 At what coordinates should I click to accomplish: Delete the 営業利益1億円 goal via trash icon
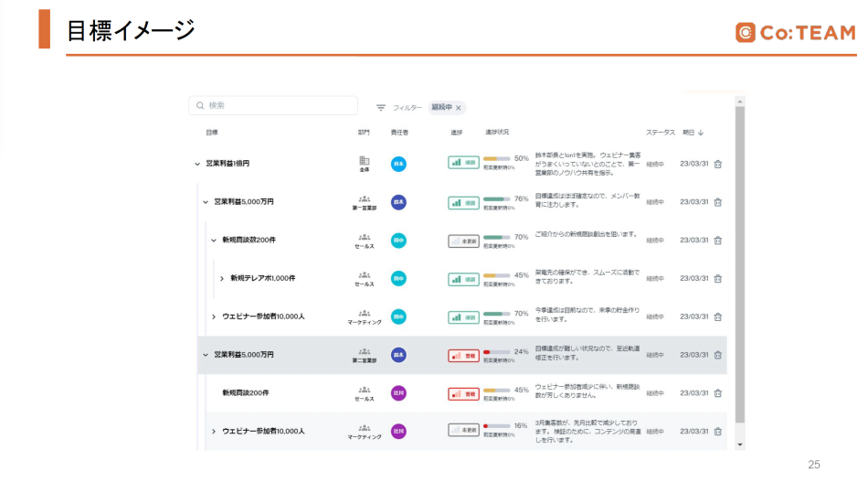point(717,164)
